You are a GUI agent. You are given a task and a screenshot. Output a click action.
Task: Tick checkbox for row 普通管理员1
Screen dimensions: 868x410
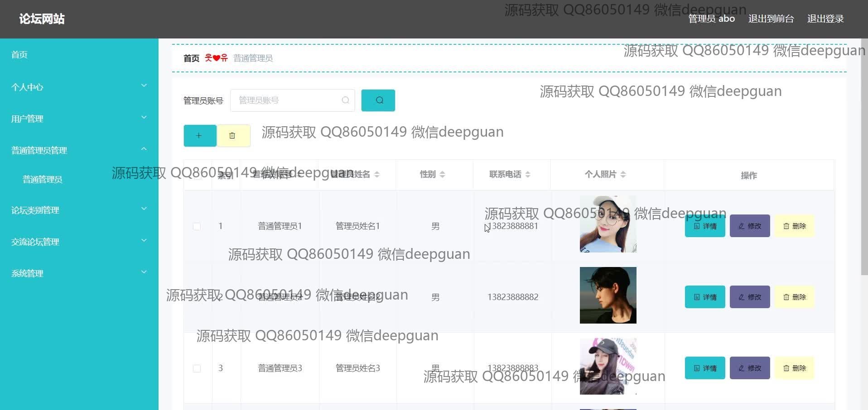197,226
